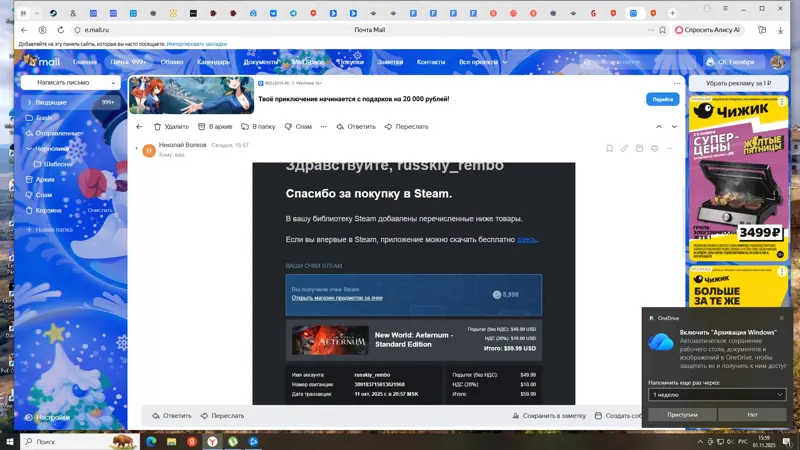Open Почта 999+ in Mail navigation
Screen dimensions: 800x450
(x=128, y=62)
